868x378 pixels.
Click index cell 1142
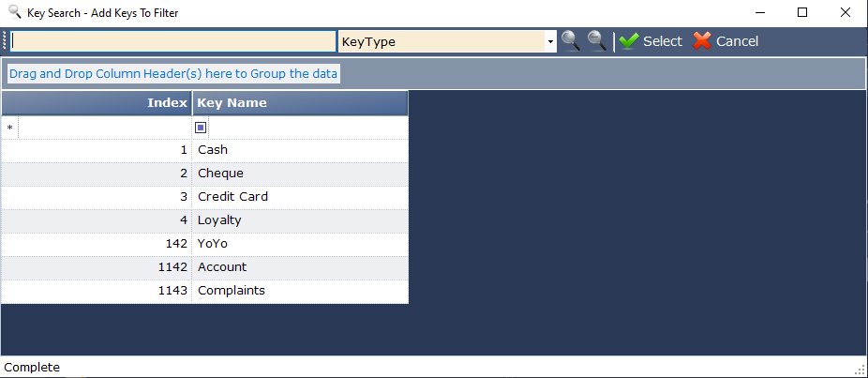point(97,267)
